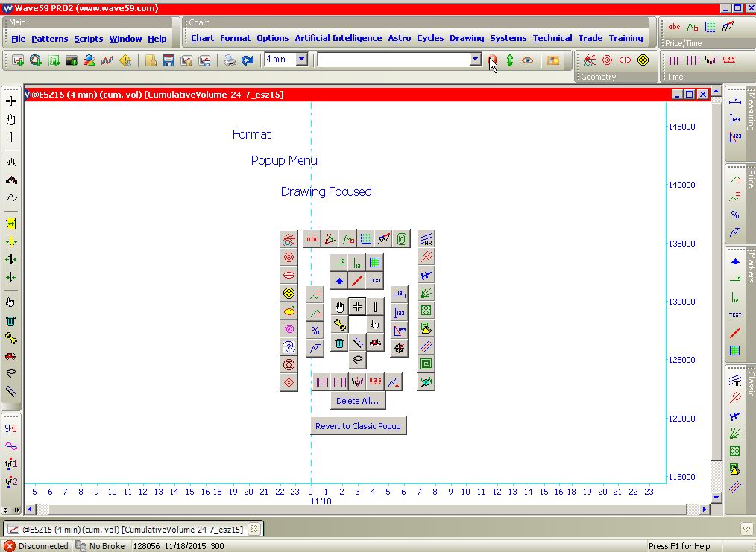Screen dimensions: 756x552
Task: Click the yellow diamond warning toolbar icon
Action: coord(125,60)
